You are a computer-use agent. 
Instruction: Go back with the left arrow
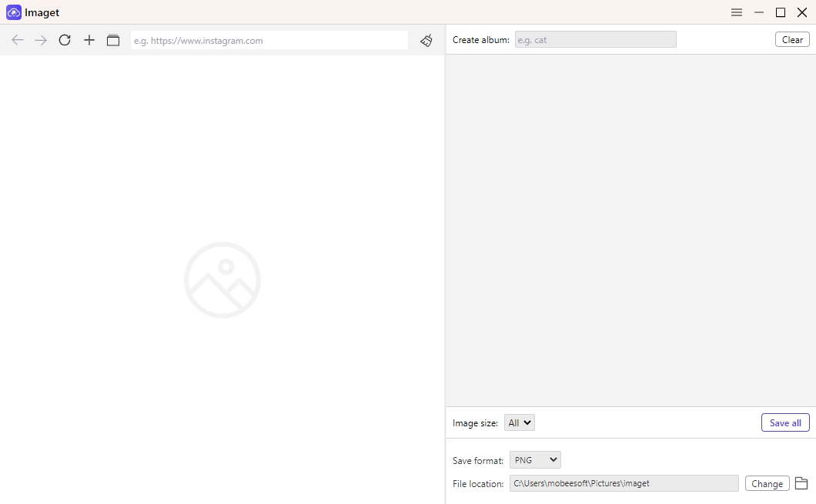coord(18,40)
